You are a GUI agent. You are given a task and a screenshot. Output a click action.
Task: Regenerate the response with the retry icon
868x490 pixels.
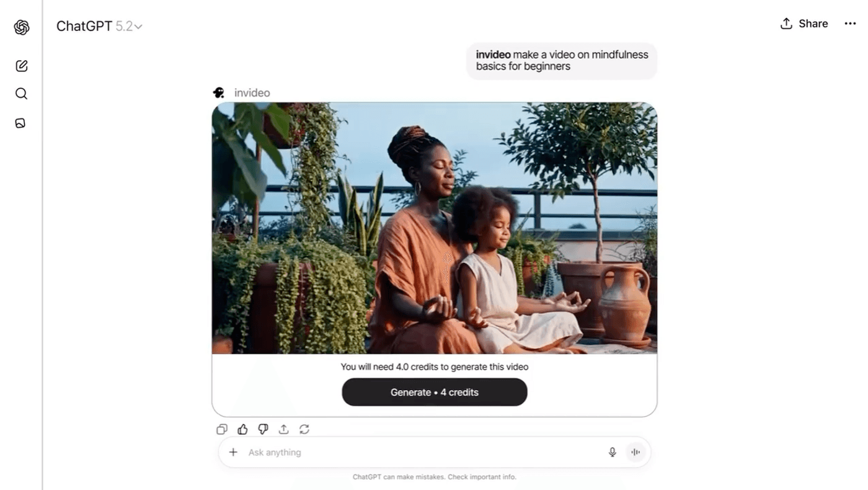pos(304,429)
